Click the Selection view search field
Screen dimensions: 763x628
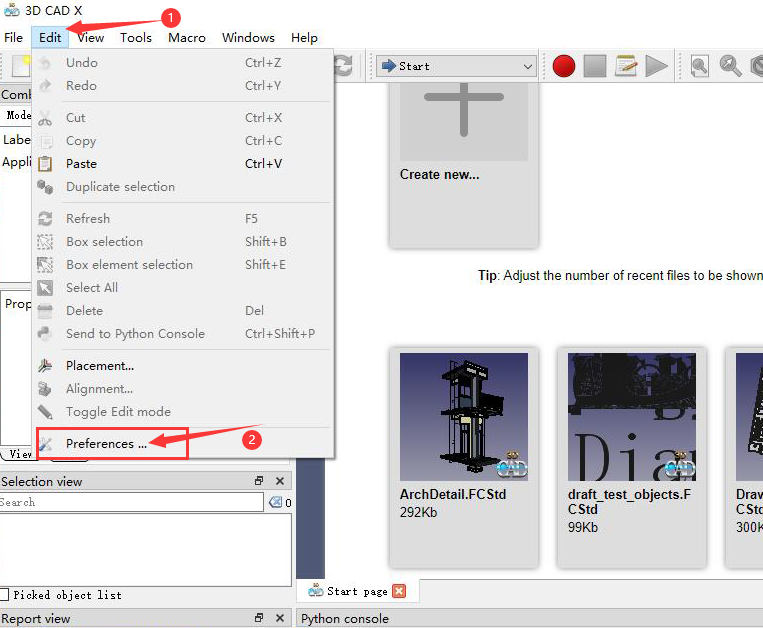click(x=130, y=503)
